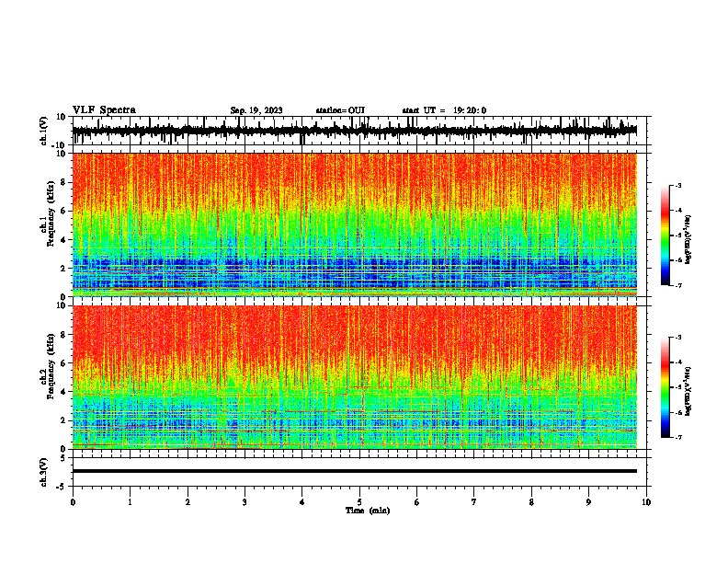The height and width of the screenshot is (563, 728).
Task: Click tick label 9 on the time axis
Action: tap(588, 502)
